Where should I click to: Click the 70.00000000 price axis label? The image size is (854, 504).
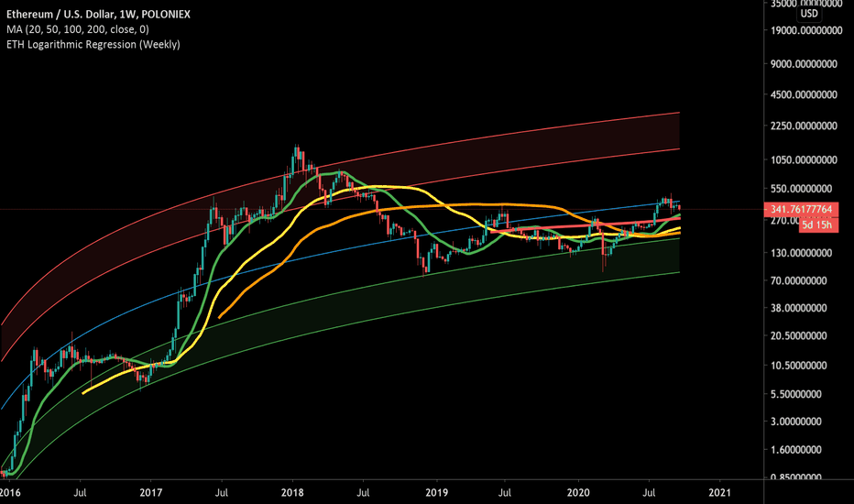(x=798, y=281)
